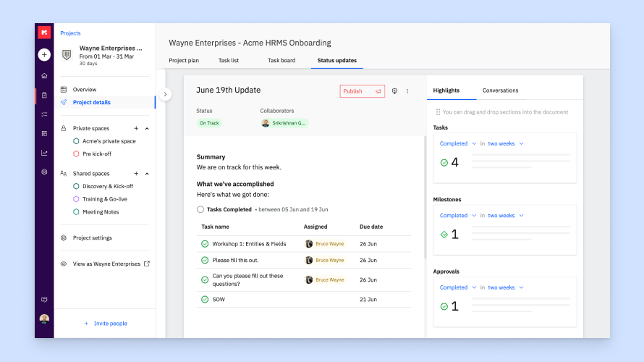Toggle the Tasks Completed radio circle
The width and height of the screenshot is (644, 362).
[x=200, y=209]
